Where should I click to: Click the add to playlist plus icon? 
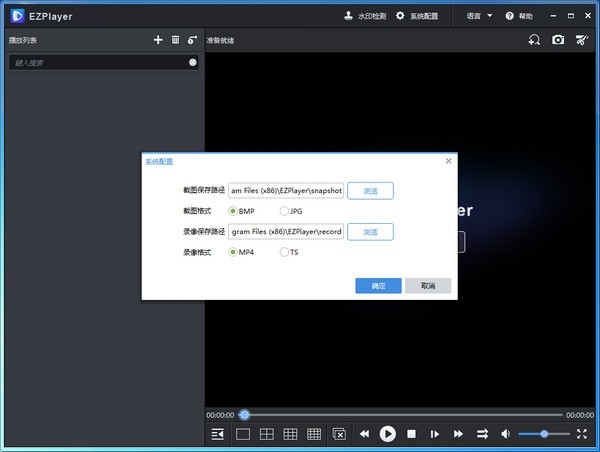[x=157, y=40]
